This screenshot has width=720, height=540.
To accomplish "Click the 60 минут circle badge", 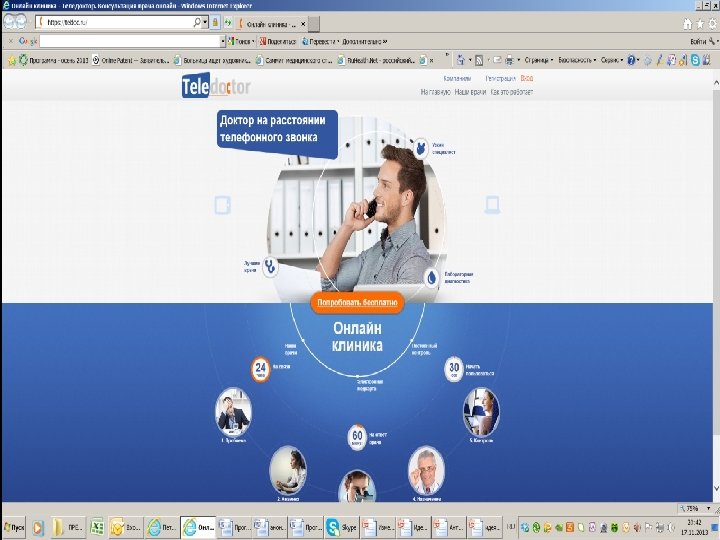I will click(357, 437).
